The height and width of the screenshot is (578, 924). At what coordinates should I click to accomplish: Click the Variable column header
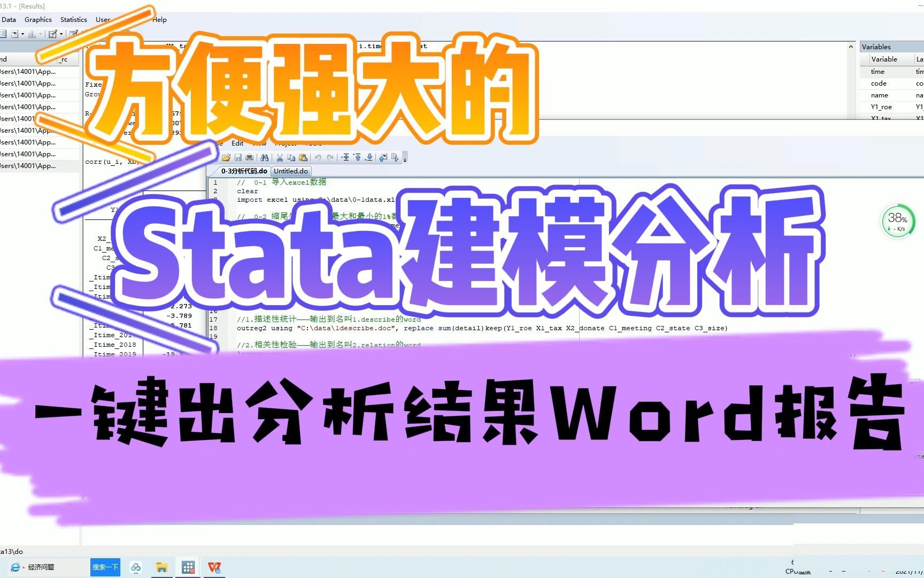click(887, 59)
